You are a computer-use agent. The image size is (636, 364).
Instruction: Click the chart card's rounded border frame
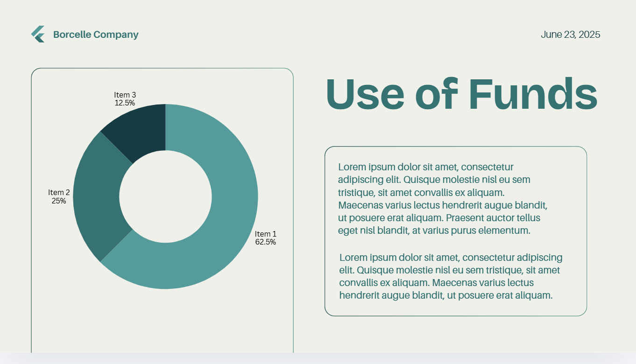(x=31, y=210)
